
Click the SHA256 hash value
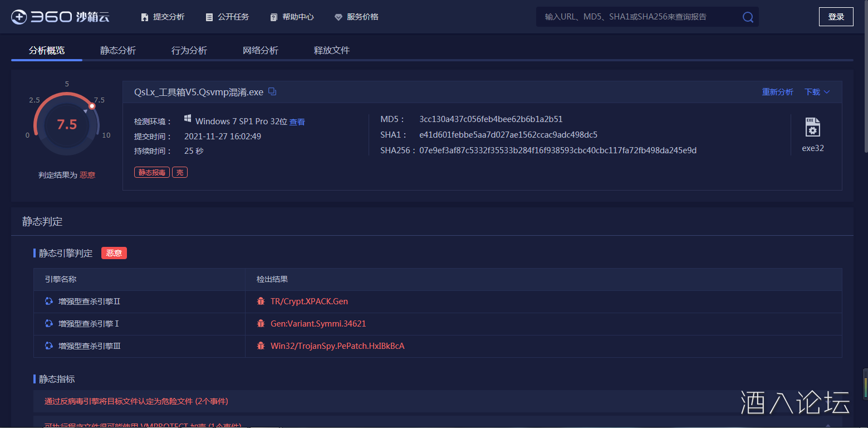(558, 150)
